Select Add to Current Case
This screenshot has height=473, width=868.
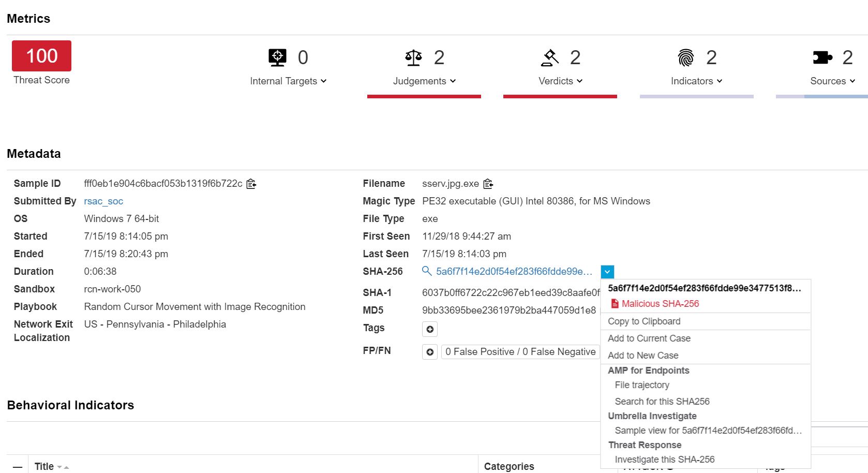coord(649,338)
